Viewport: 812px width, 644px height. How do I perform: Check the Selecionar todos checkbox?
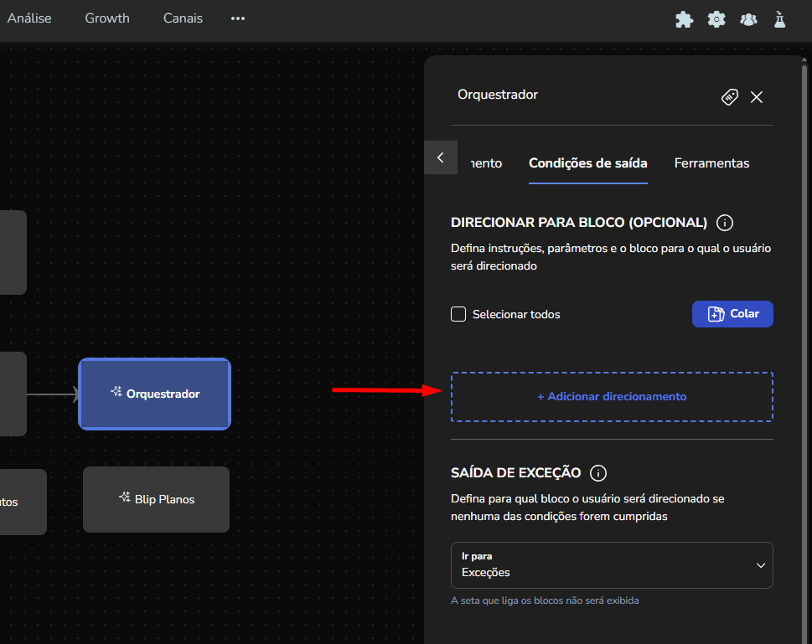[x=458, y=314]
